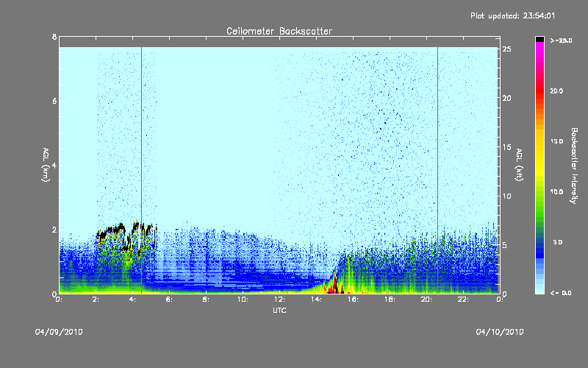The height and width of the screenshot is (368, 588).
Task: Click the "16:" UTC hour tick label
Action: (x=353, y=300)
